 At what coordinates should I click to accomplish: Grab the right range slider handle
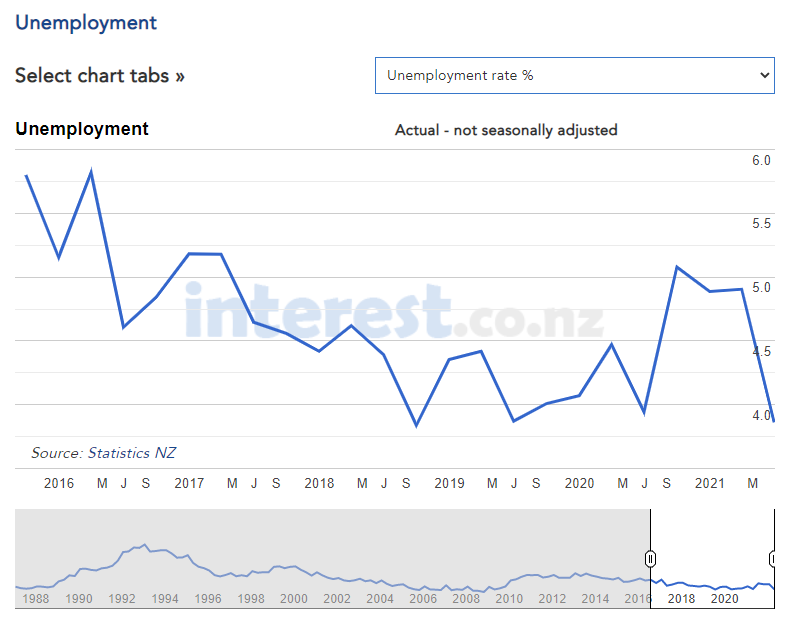[x=772, y=558]
